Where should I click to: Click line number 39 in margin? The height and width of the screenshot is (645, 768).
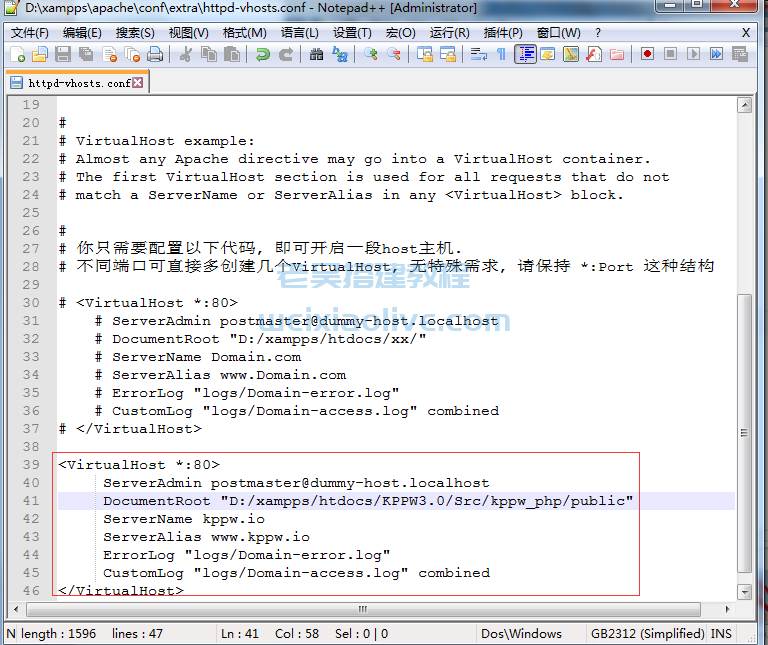(31, 465)
